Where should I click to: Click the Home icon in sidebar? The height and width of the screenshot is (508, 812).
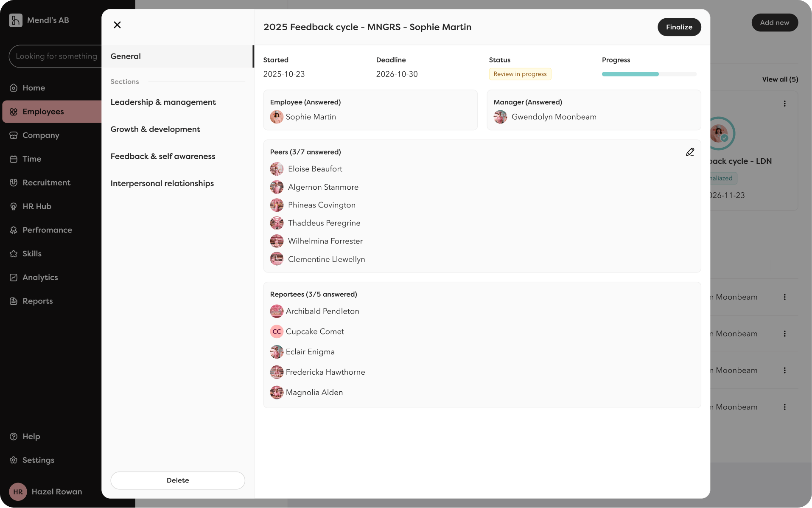click(14, 88)
